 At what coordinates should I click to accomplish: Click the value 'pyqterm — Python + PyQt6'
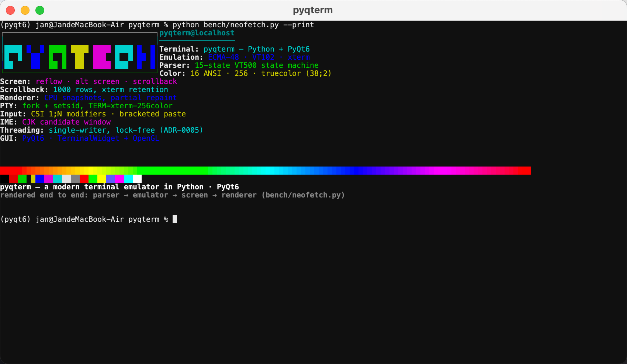click(257, 49)
